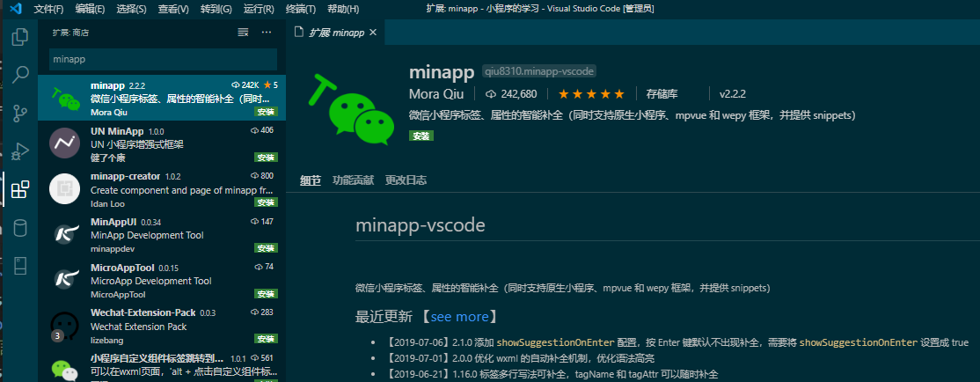Click the VS Code logo icon
This screenshot has height=382, width=980.
(x=17, y=9)
